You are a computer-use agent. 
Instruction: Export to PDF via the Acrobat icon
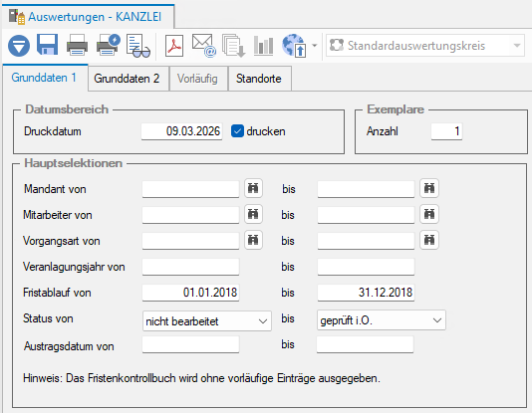pyautogui.click(x=174, y=46)
